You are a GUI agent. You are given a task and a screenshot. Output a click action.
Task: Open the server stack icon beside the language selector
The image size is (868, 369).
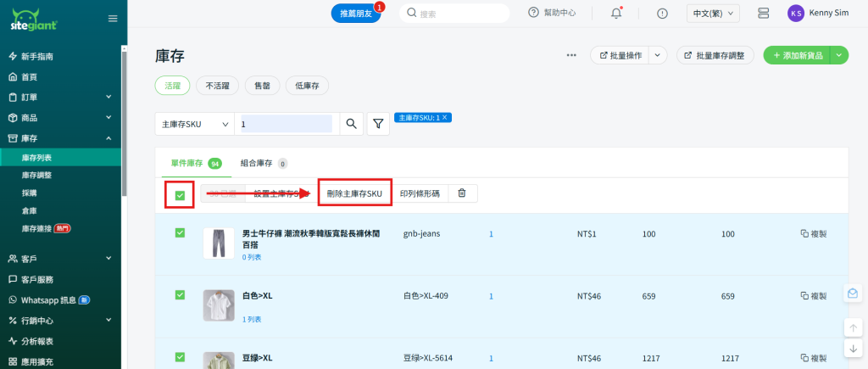[764, 14]
